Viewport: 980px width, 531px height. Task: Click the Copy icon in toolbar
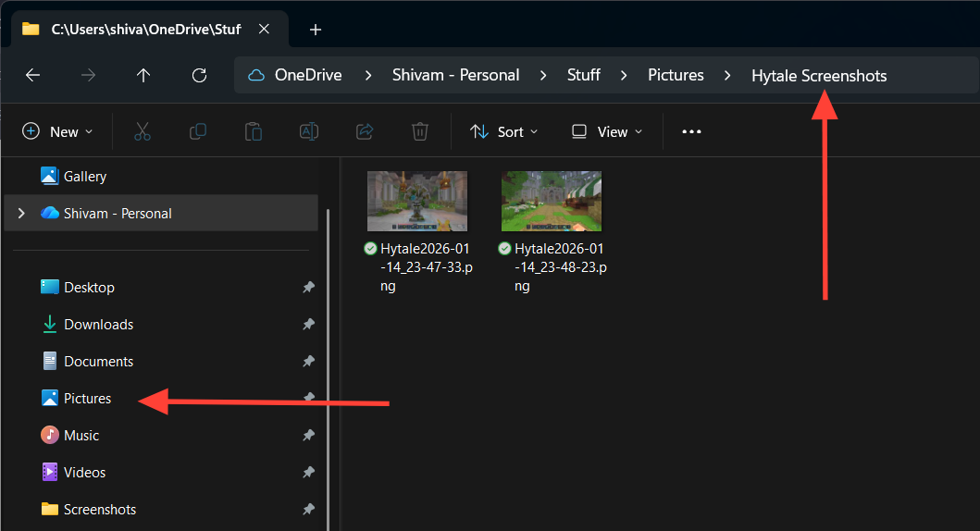coord(197,131)
